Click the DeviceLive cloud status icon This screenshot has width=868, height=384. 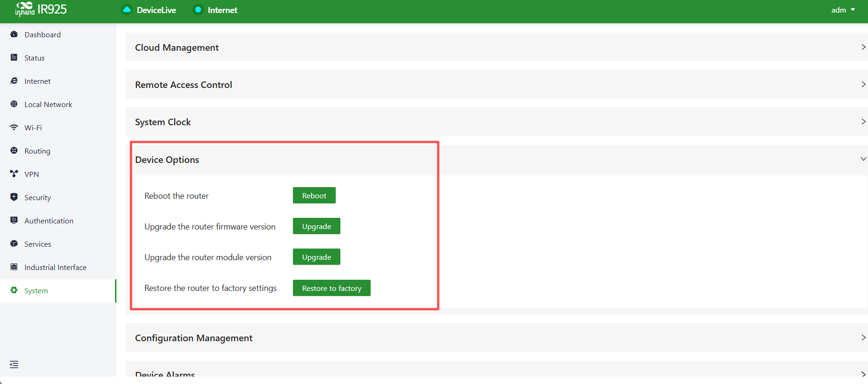tap(127, 10)
